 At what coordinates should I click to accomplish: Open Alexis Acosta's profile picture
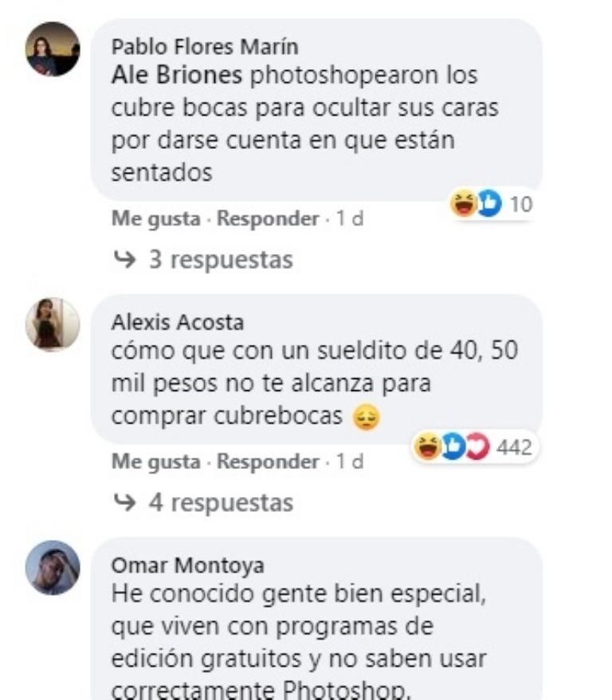pos(53,324)
